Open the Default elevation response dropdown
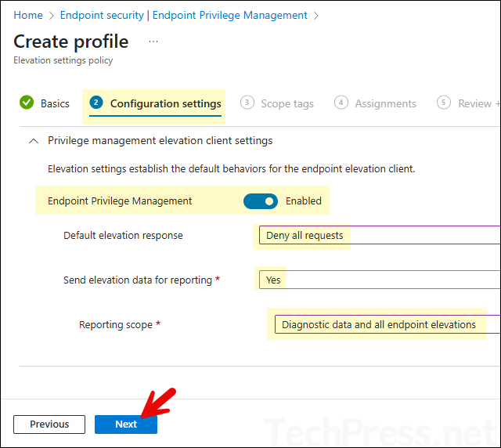The height and width of the screenshot is (448, 501). click(x=380, y=235)
